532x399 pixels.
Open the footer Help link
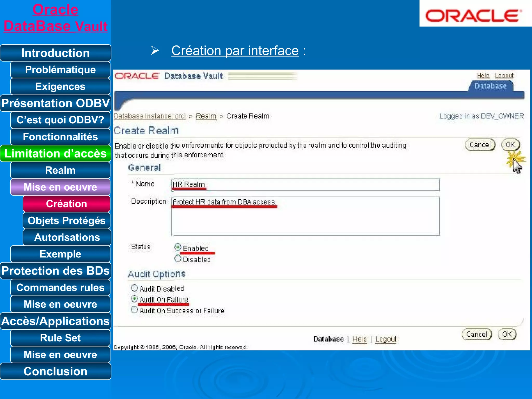point(360,339)
